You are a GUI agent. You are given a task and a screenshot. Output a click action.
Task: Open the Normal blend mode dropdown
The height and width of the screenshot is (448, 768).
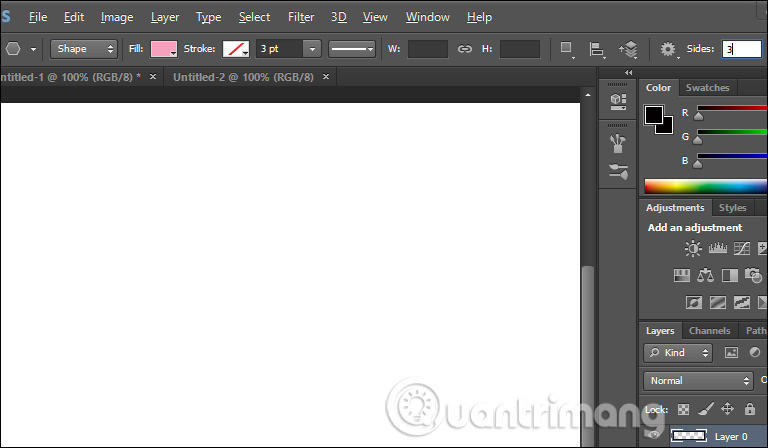click(698, 380)
